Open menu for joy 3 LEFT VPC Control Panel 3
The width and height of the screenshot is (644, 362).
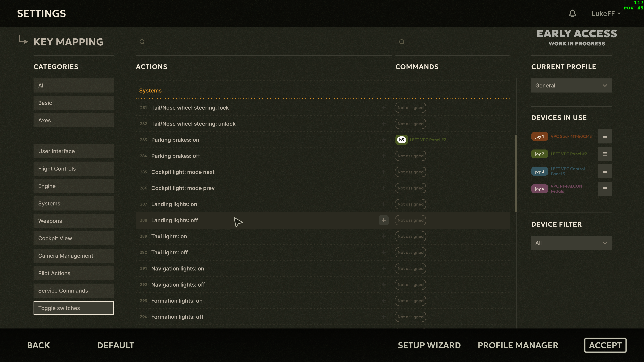click(x=604, y=171)
